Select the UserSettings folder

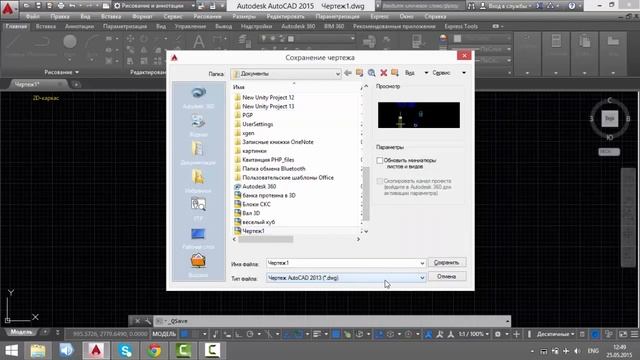253,124
